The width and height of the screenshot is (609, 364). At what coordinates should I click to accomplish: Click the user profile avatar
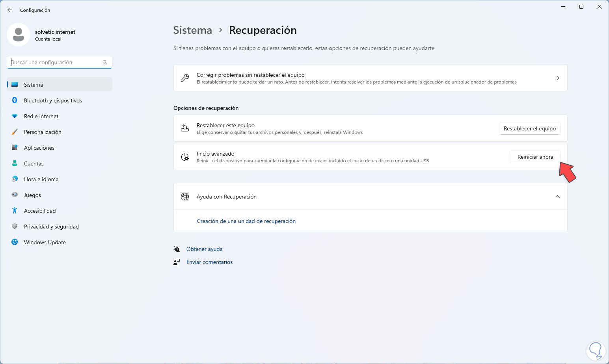pyautogui.click(x=19, y=35)
